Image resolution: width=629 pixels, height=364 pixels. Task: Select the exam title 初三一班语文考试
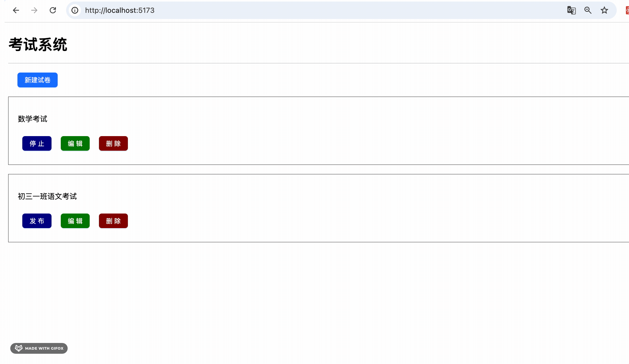click(x=47, y=196)
